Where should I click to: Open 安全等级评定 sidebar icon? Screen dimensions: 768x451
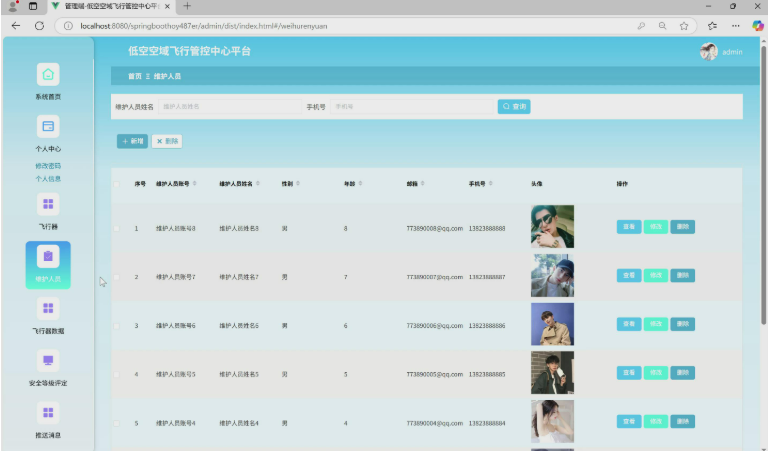click(48, 360)
